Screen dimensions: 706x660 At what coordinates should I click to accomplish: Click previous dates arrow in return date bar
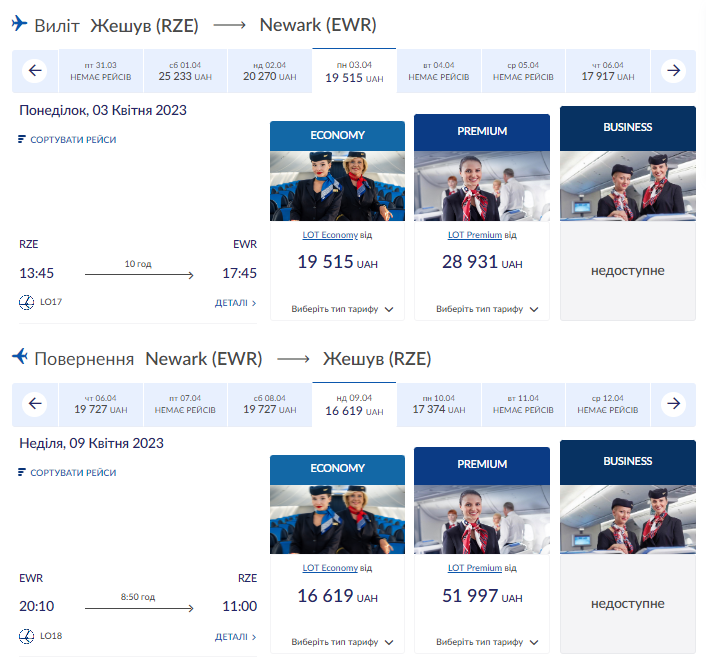click(x=35, y=404)
